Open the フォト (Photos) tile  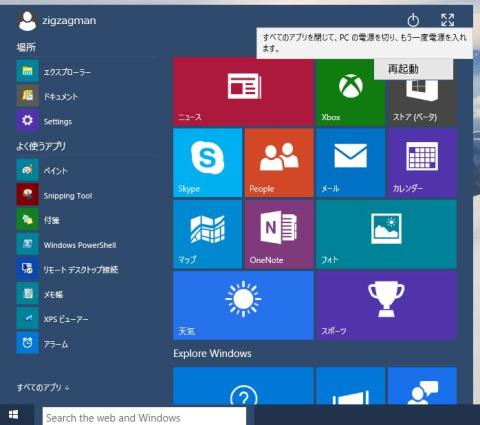(386, 234)
